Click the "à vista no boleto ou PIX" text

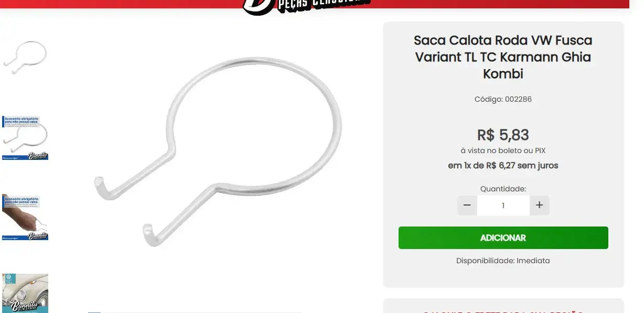503,150
